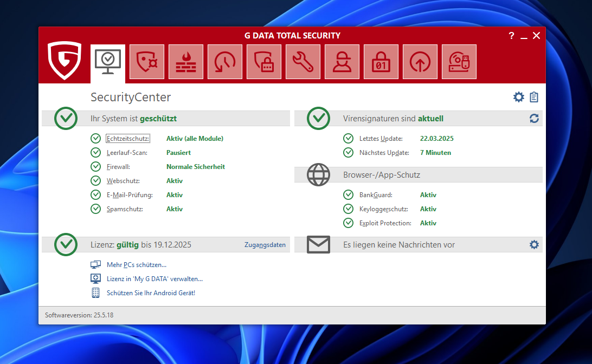Click the large checkmark beside 'Ihr System ist geschützt'
This screenshot has height=364, width=592.
(x=66, y=119)
